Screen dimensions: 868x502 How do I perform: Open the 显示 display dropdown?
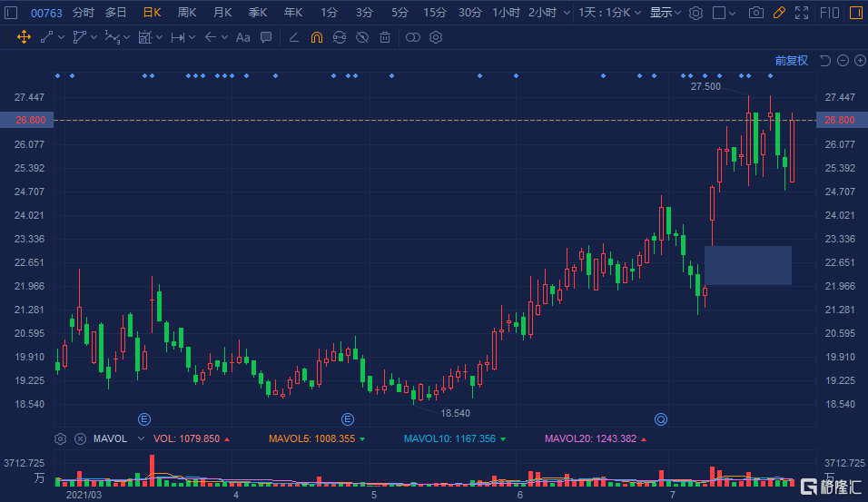666,13
